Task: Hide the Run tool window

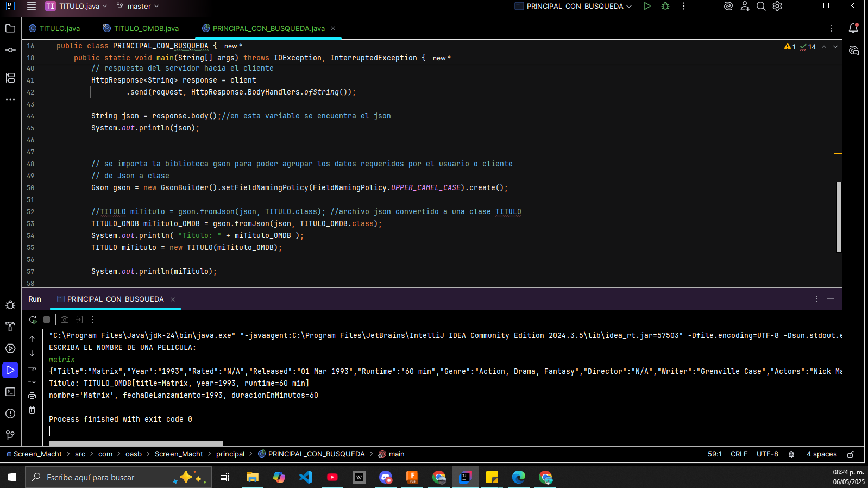Action: (x=831, y=299)
